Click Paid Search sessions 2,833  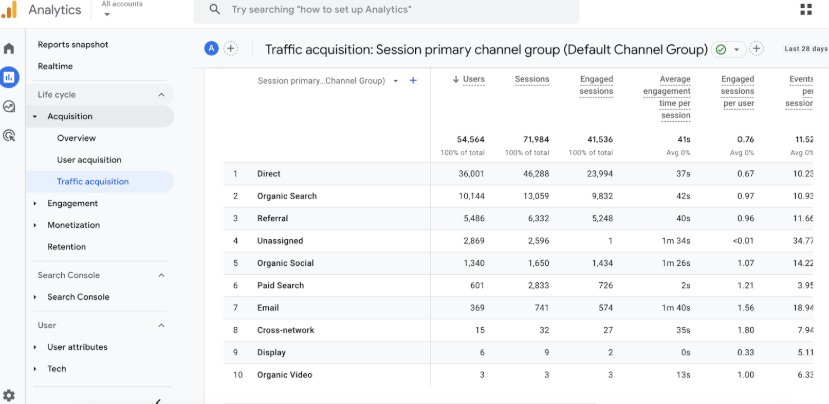pos(538,285)
